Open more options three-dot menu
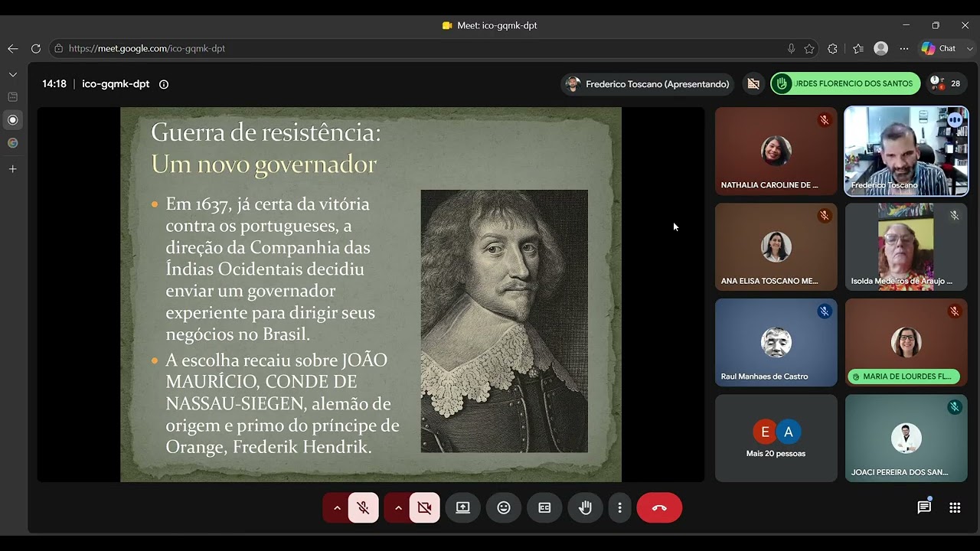Image resolution: width=980 pixels, height=551 pixels. click(619, 507)
